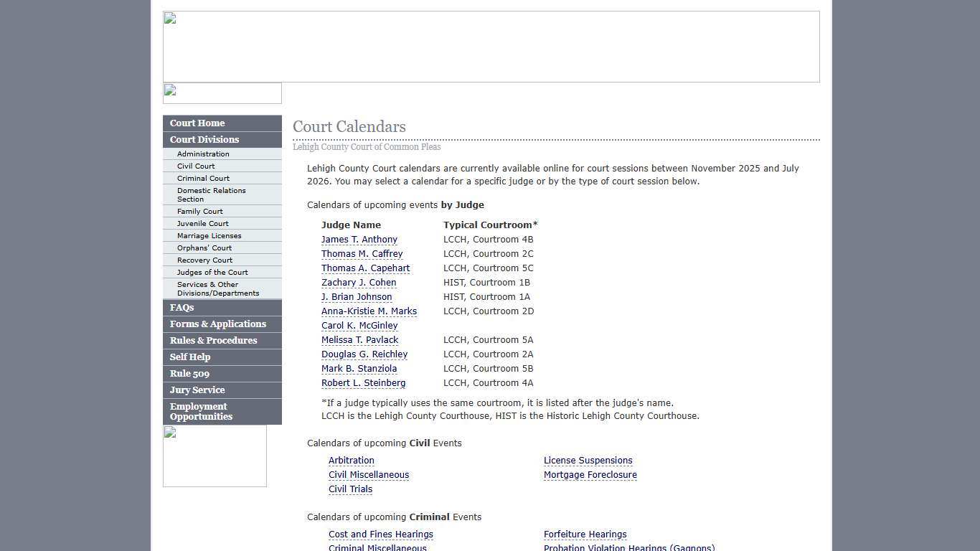
Task: Open Judge James T. Anthony's calendar
Action: coord(359,239)
